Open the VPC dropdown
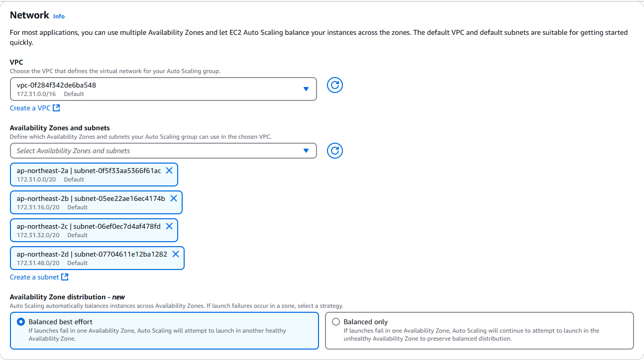Image resolution: width=644 pixels, height=360 pixels. point(163,89)
